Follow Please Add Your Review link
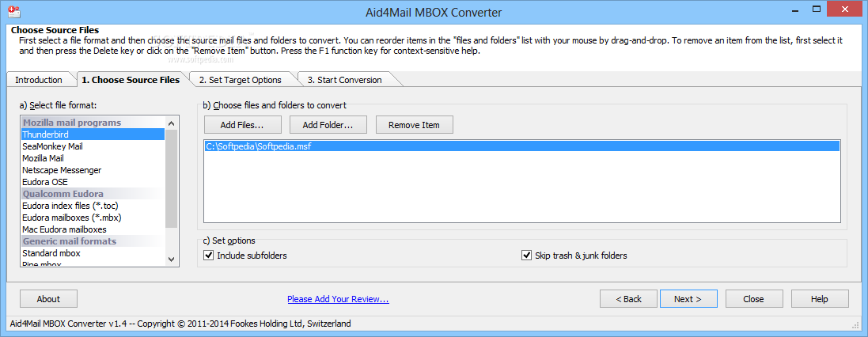 pos(338,299)
